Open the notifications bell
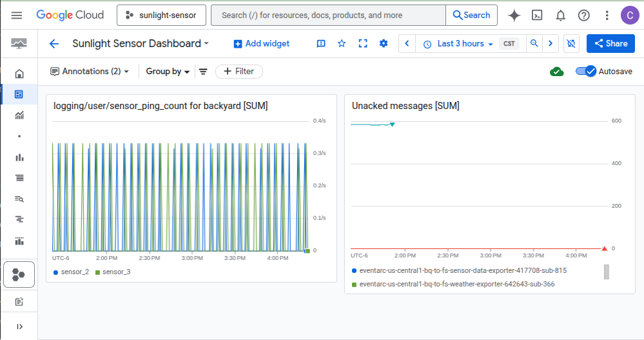The width and height of the screenshot is (644, 340). 560,15
